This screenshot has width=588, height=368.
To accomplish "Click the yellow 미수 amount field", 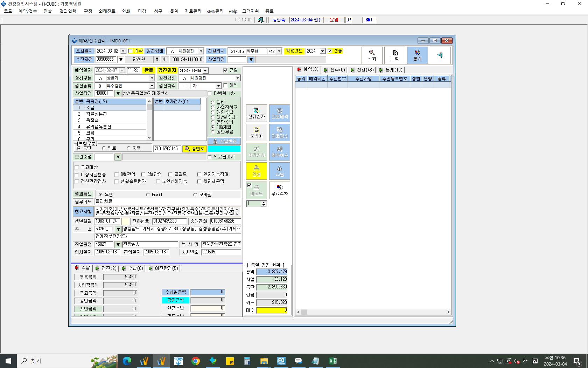I will click(x=272, y=310).
